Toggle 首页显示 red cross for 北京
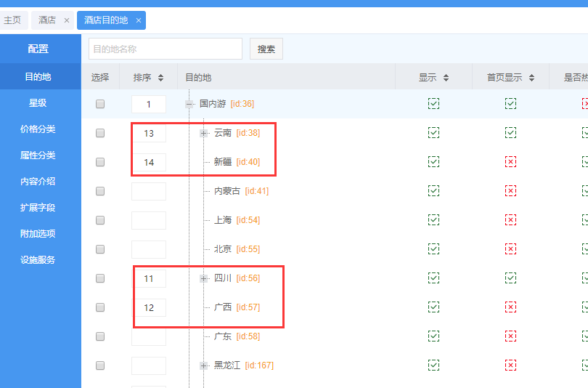588x388 pixels. pyautogui.click(x=510, y=249)
